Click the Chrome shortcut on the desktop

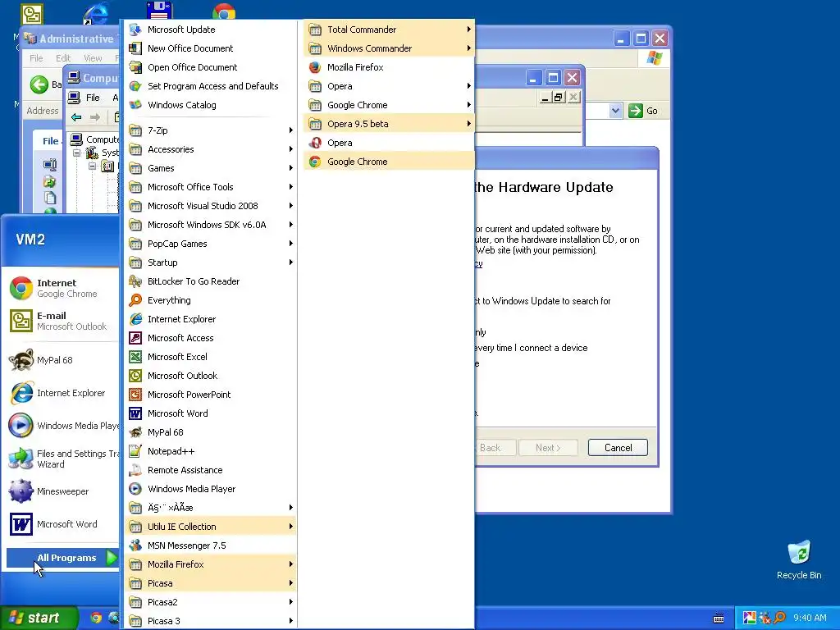point(223,11)
